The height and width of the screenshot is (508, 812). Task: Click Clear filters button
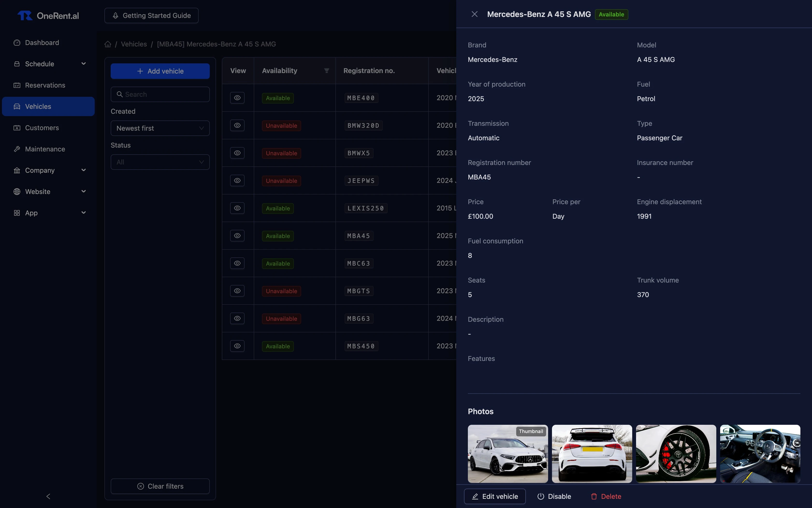pos(160,486)
